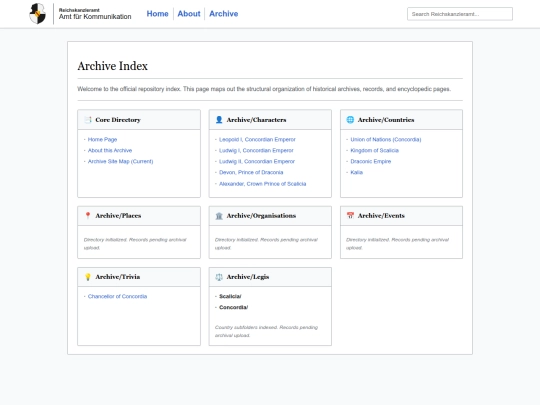
Task: Click the Archive/Events calendar icon
Action: tap(350, 216)
